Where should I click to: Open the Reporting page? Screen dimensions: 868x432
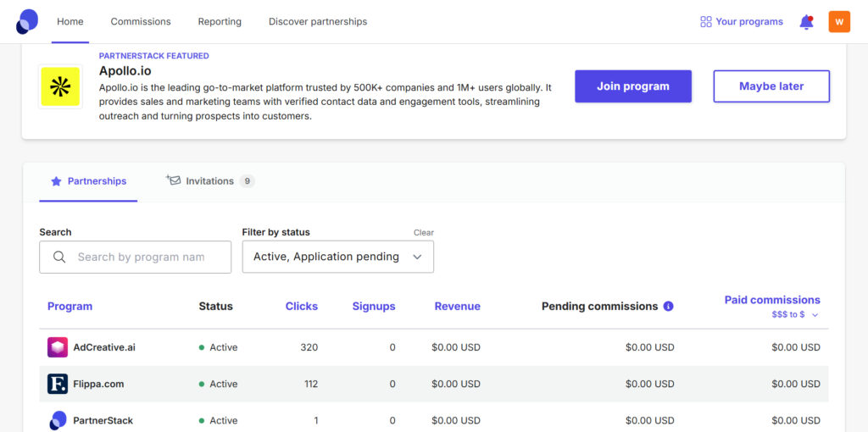tap(220, 21)
